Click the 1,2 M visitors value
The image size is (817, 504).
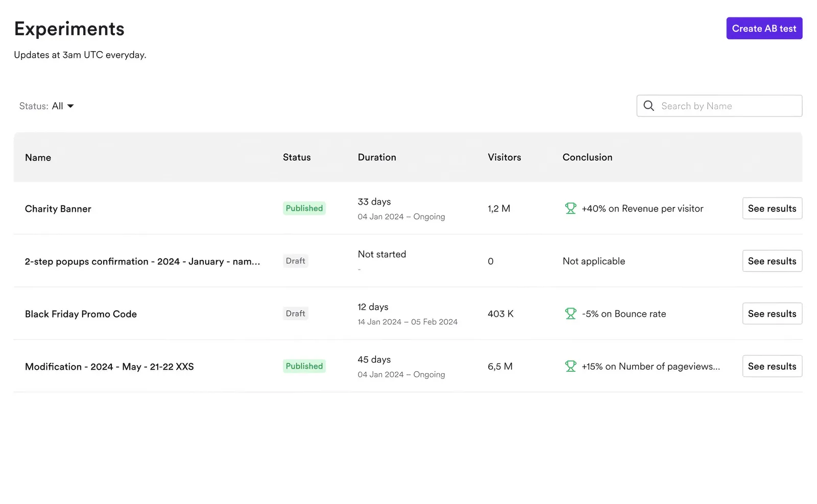[499, 208]
